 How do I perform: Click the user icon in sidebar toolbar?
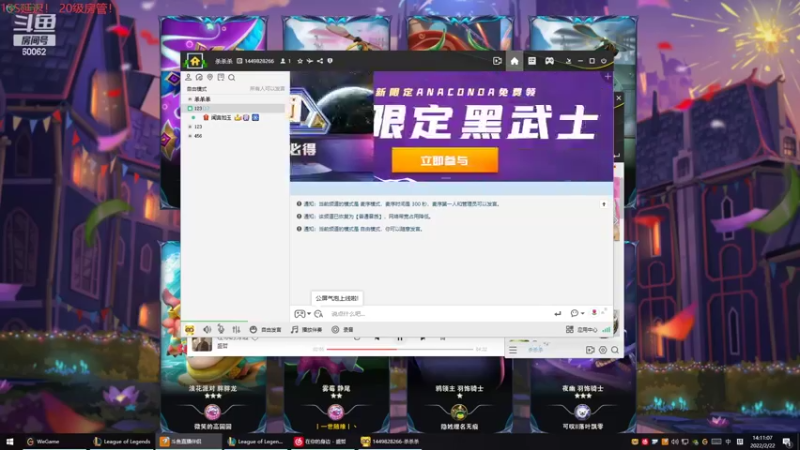pos(188,78)
